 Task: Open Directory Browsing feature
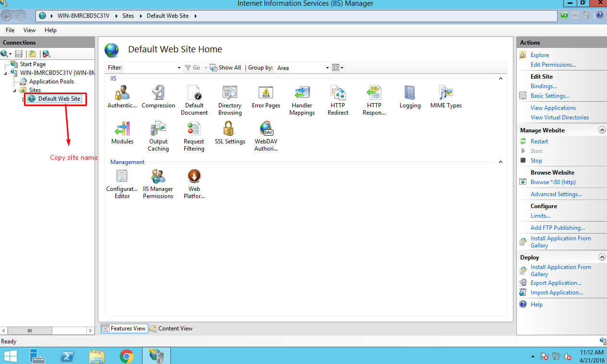[x=230, y=100]
